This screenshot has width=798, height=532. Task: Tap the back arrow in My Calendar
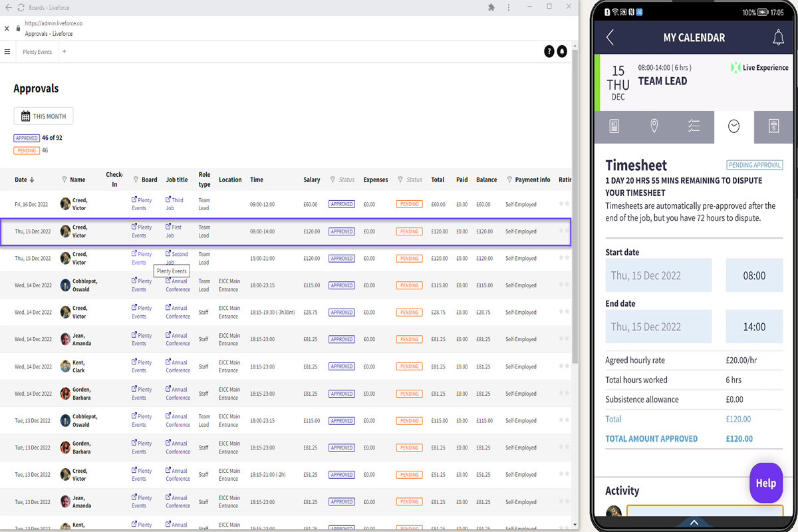pos(610,38)
